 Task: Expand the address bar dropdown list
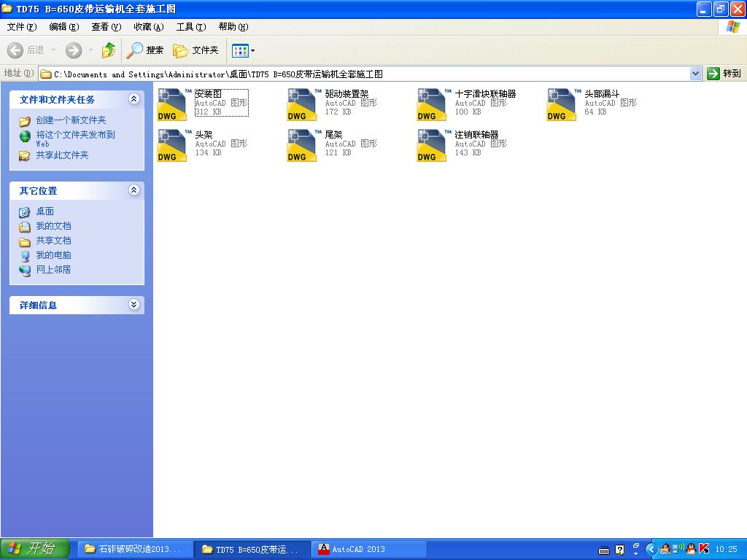695,74
